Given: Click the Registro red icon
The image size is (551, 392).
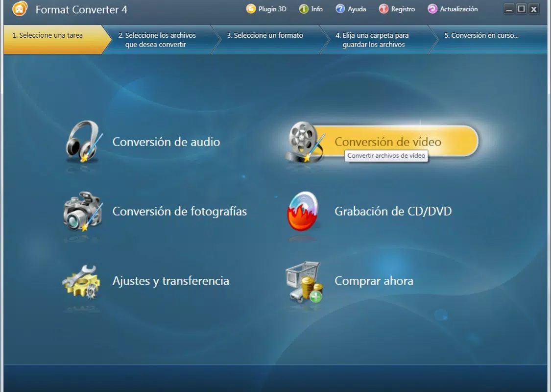Looking at the screenshot, I should tap(383, 9).
